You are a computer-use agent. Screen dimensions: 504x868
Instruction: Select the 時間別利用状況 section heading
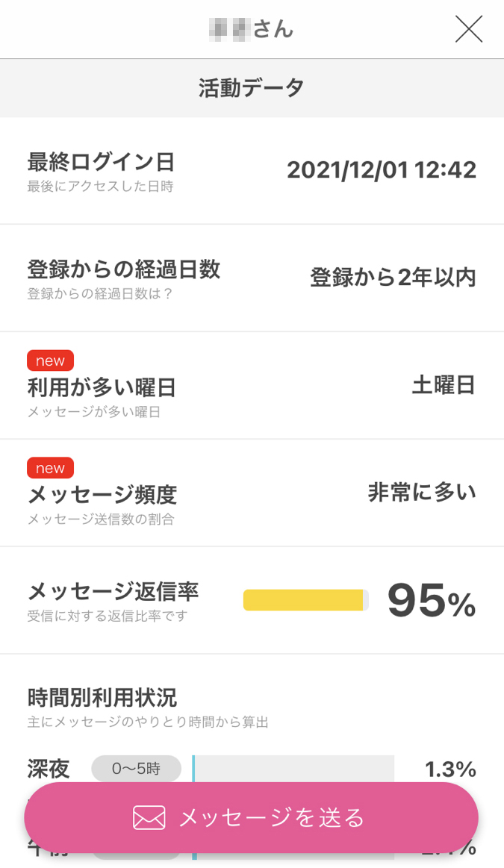102,698
